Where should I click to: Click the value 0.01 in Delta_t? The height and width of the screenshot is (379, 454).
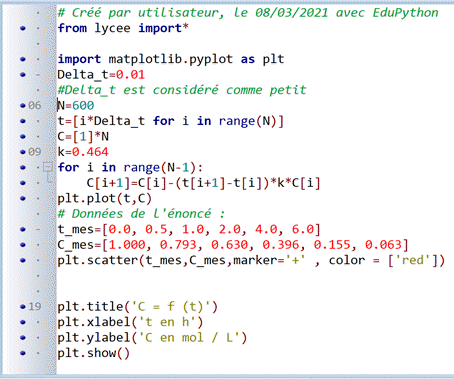tap(130, 74)
